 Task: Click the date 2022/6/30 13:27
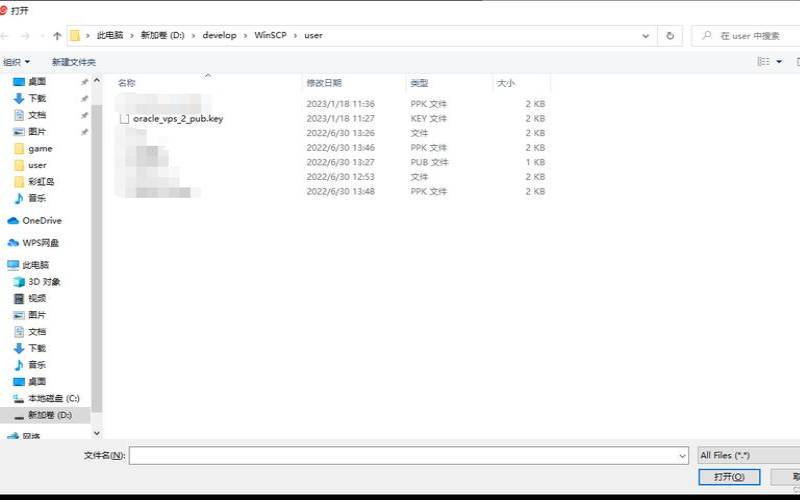[340, 162]
